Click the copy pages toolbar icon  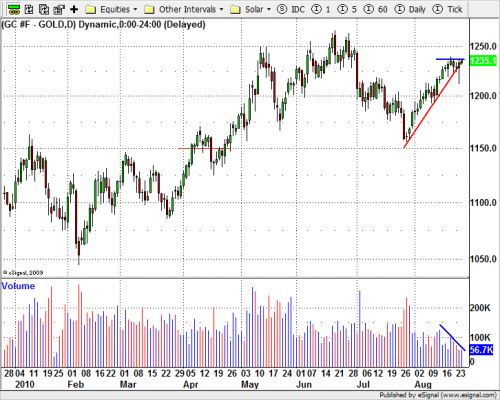pos(44,9)
